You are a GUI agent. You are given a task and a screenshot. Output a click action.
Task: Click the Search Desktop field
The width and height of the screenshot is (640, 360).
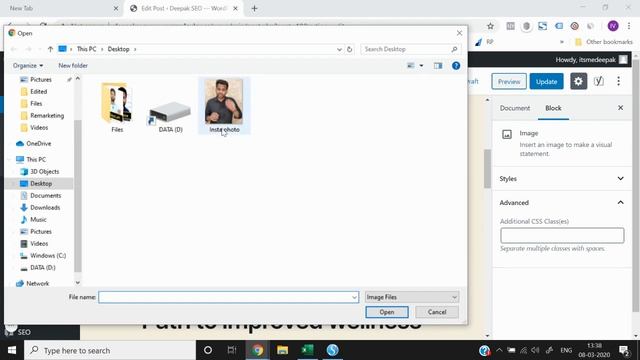tap(410, 49)
